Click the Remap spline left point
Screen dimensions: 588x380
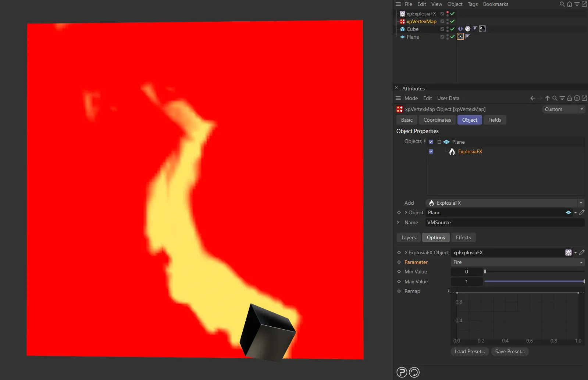coord(457,293)
